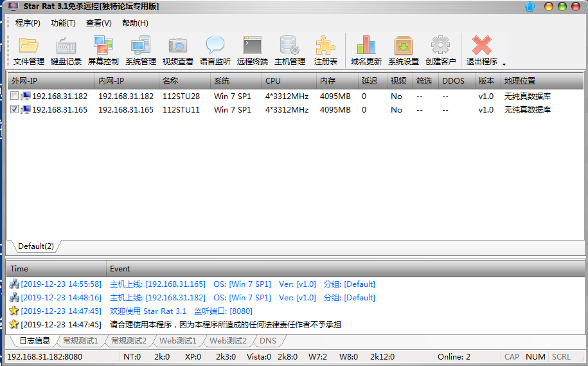Click the 请合理使用本程序 disclaimer log entry
Image resolution: width=588 pixels, height=366 pixels.
[x=226, y=325]
